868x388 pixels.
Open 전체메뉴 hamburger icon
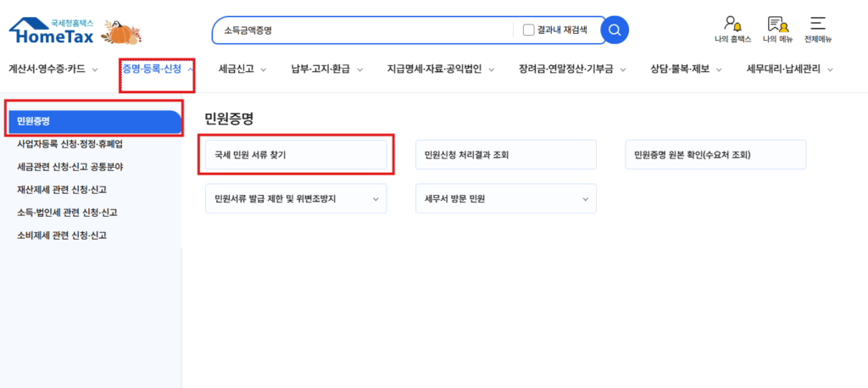pyautogui.click(x=817, y=29)
